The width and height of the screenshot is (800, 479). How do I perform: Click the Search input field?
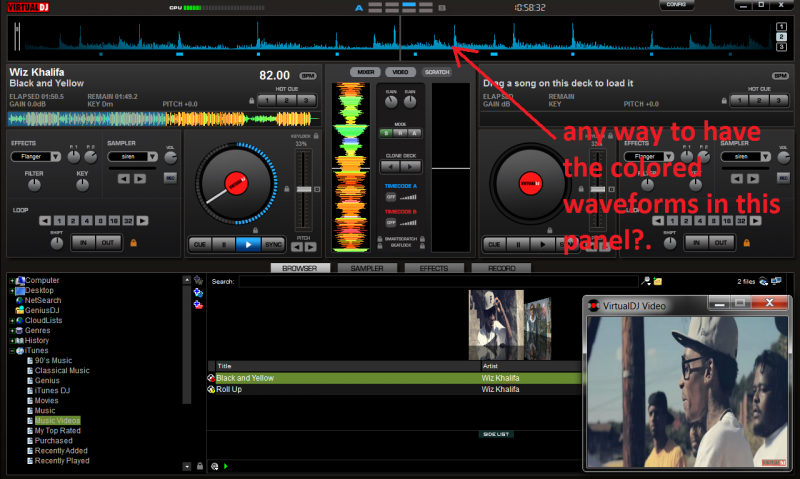pos(438,282)
